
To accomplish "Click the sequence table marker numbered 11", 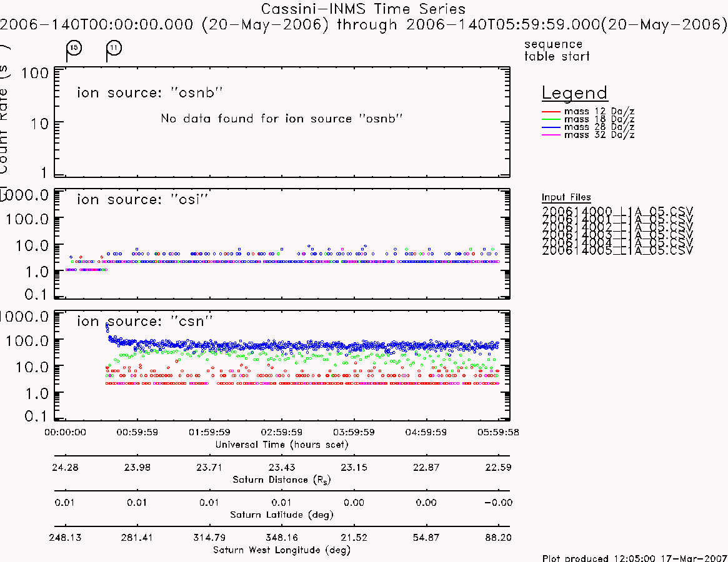I will pyautogui.click(x=114, y=48).
